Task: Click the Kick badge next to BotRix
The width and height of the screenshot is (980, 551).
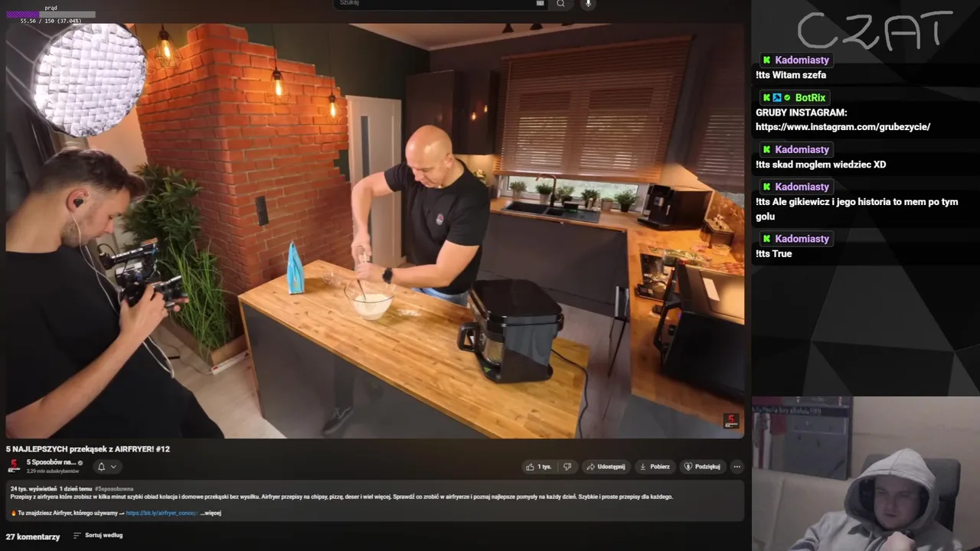Action: click(766, 98)
